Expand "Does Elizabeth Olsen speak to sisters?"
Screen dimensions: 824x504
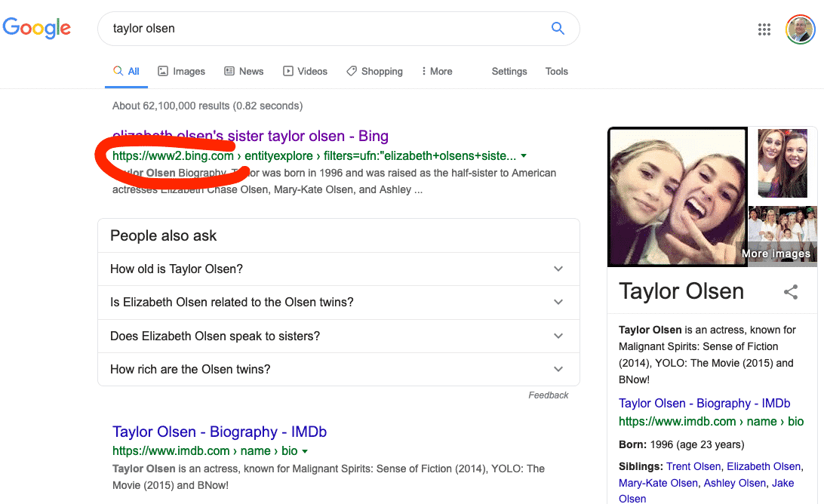(338, 337)
